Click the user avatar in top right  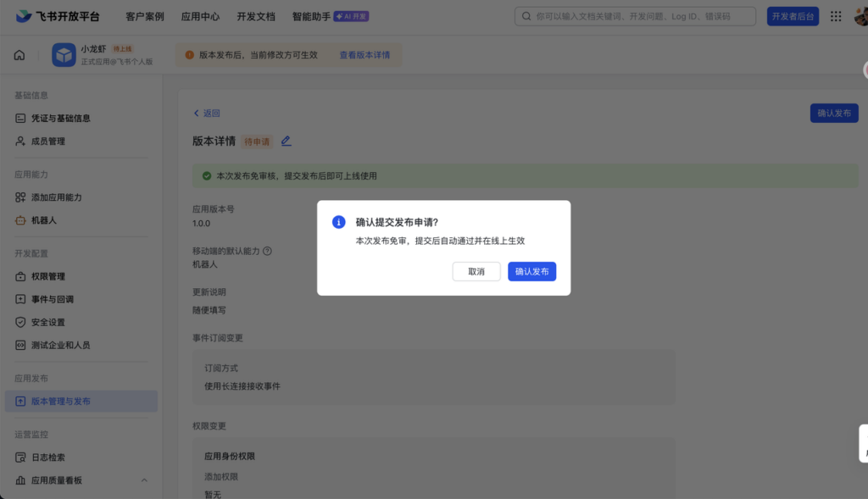[x=859, y=16]
